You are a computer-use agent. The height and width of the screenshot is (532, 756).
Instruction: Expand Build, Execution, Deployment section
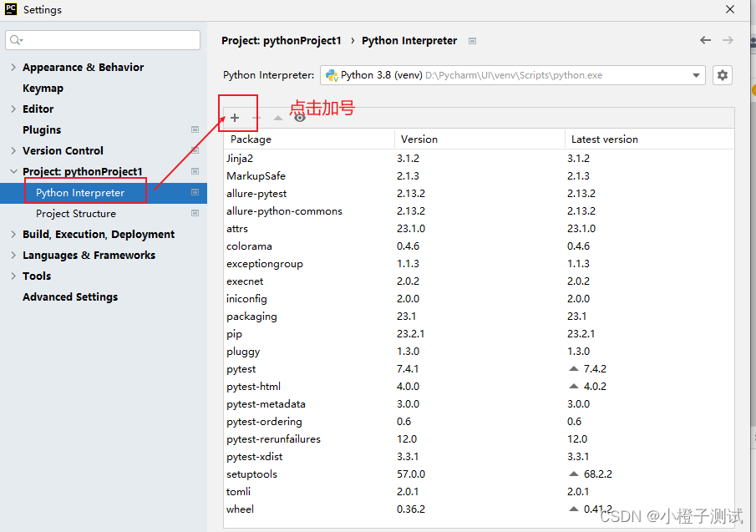click(13, 234)
